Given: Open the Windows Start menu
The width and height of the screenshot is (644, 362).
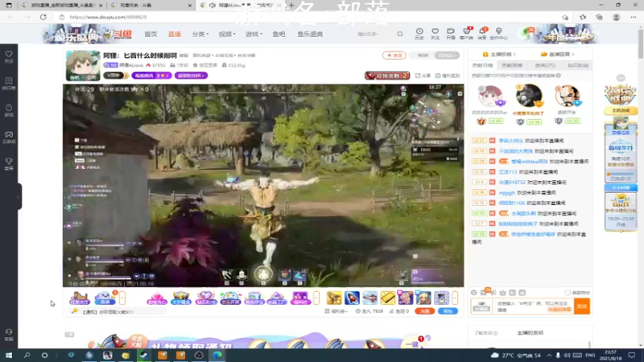Looking at the screenshot, I should coord(9,355).
